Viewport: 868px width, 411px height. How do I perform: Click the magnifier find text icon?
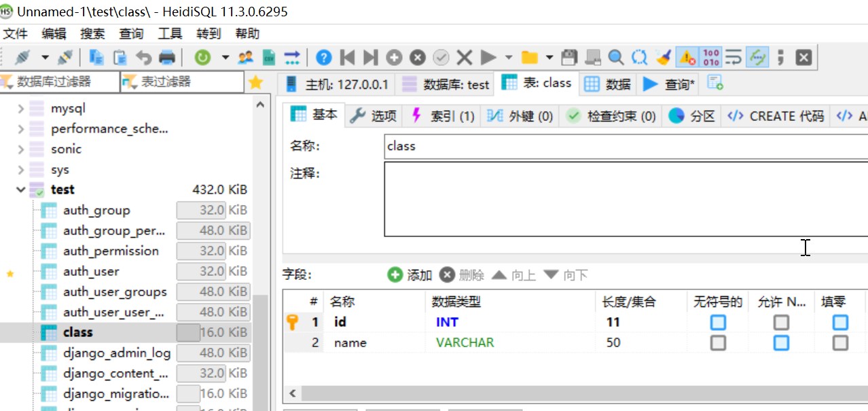pyautogui.click(x=616, y=58)
